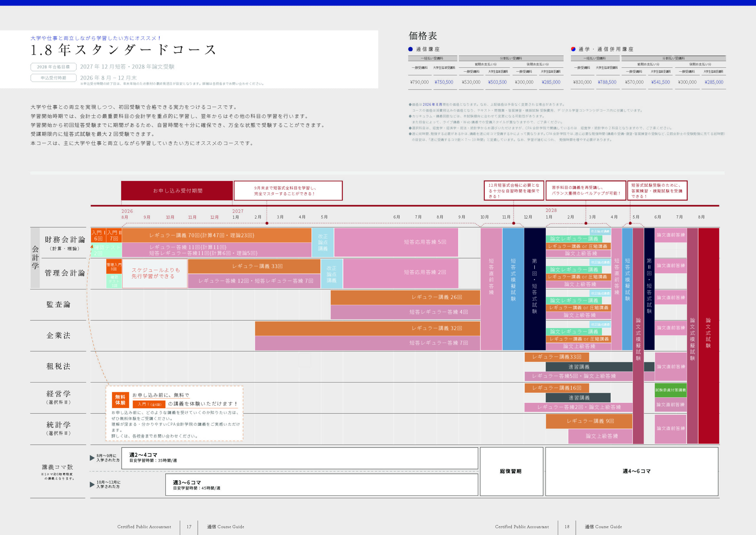Click page number 17 in the footer
Screen dimensions: 756x535
(x=189, y=527)
